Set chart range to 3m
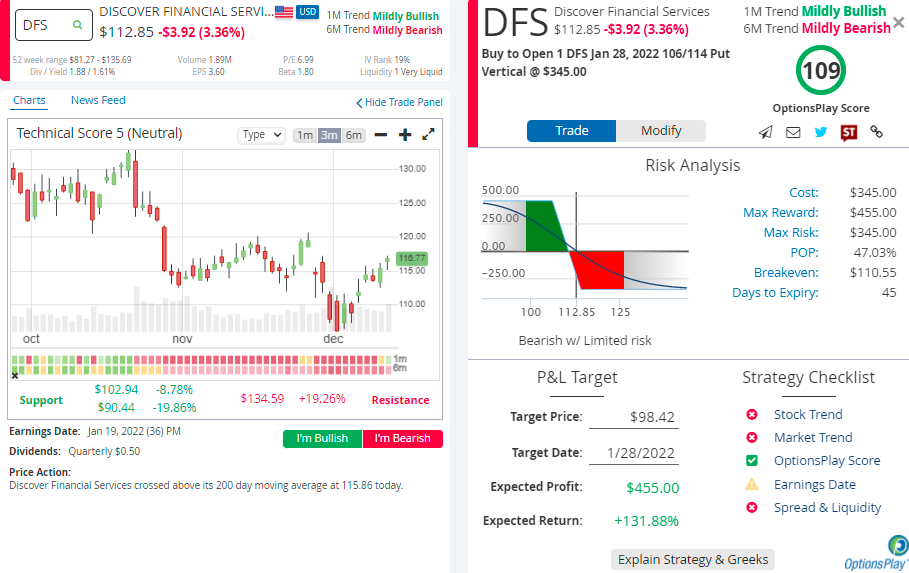The image size is (909, 573). [329, 135]
